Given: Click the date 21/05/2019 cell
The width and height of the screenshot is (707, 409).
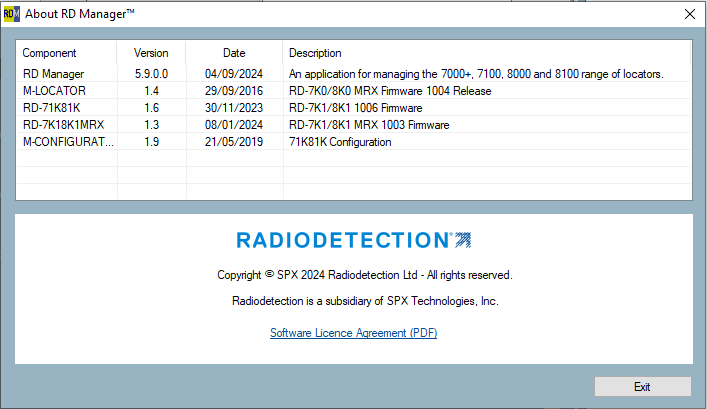Looking at the screenshot, I should point(234,142).
